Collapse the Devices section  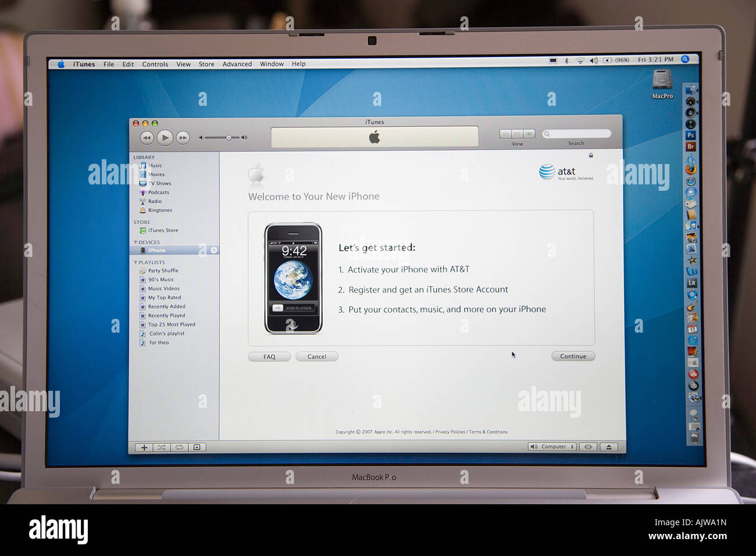click(135, 243)
